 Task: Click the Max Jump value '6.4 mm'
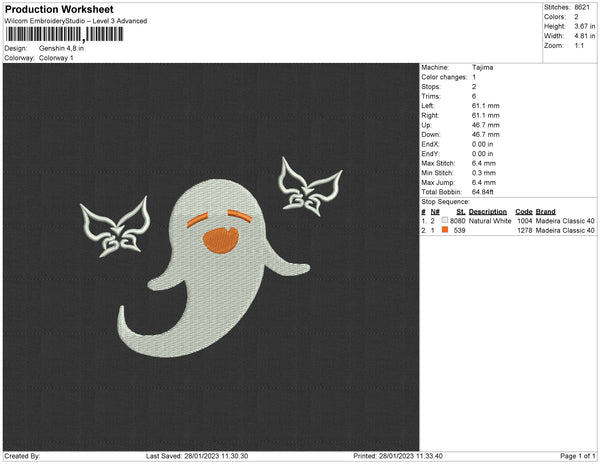point(484,182)
